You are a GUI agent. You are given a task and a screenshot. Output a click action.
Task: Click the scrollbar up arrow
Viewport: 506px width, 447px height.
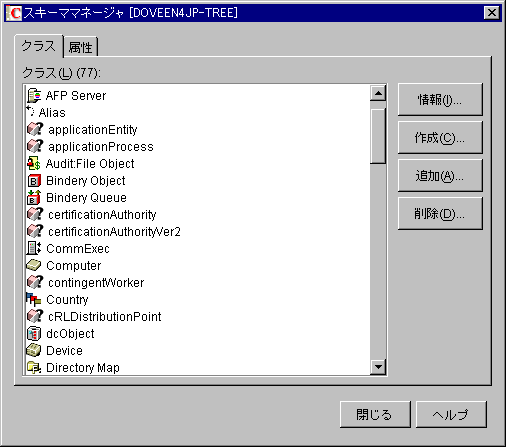tap(378, 93)
